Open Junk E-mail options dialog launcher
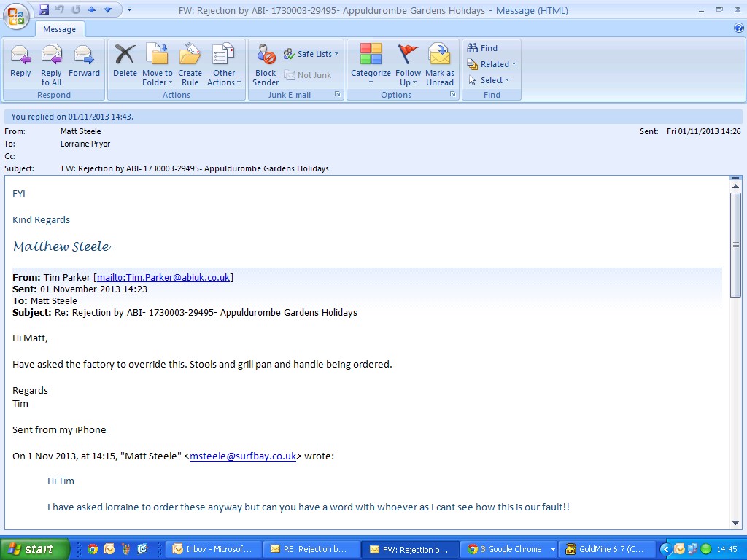747x560 pixels. 337,94
